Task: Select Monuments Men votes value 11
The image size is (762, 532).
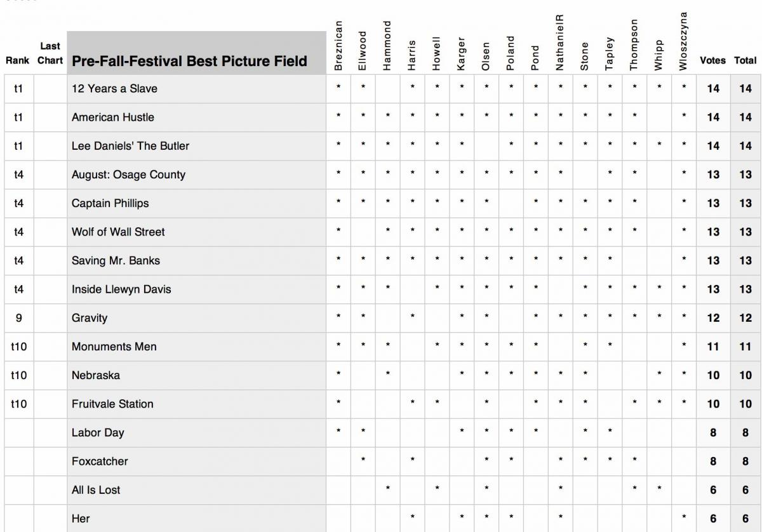Action: (x=713, y=347)
